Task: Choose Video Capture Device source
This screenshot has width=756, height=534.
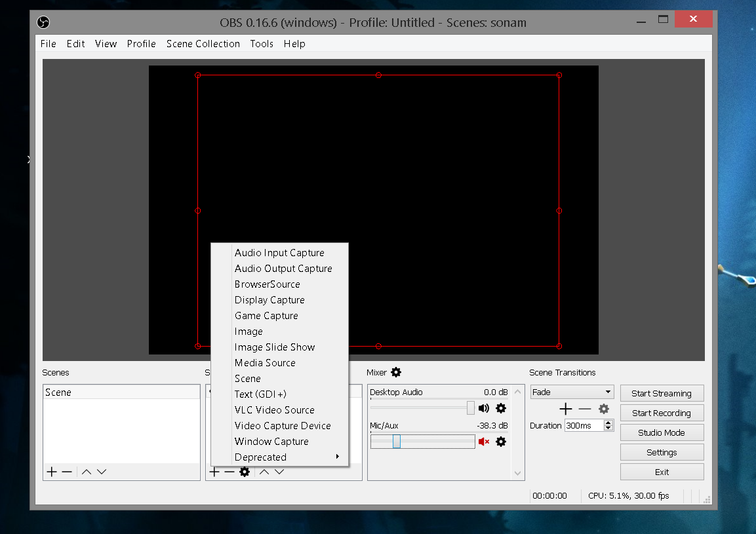Action: 279,425
